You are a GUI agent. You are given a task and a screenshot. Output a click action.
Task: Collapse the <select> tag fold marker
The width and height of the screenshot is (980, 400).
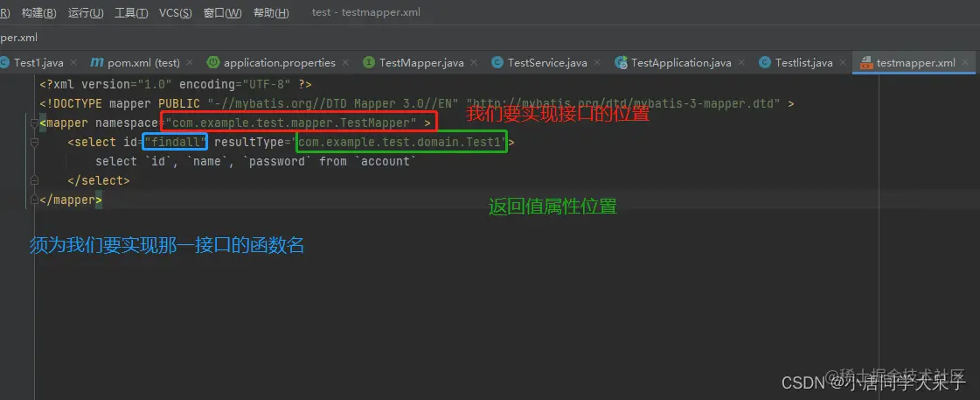[x=34, y=142]
